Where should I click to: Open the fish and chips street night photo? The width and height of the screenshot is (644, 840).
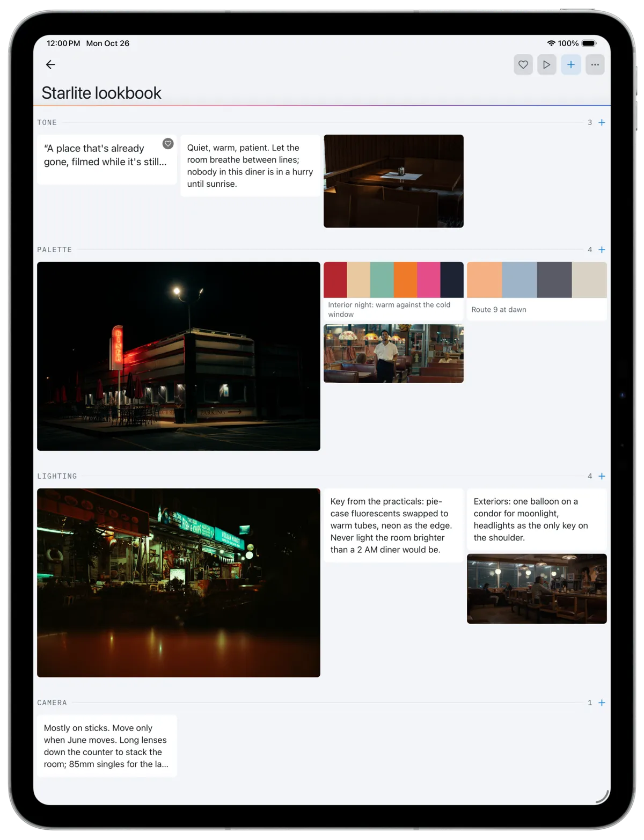tap(179, 583)
